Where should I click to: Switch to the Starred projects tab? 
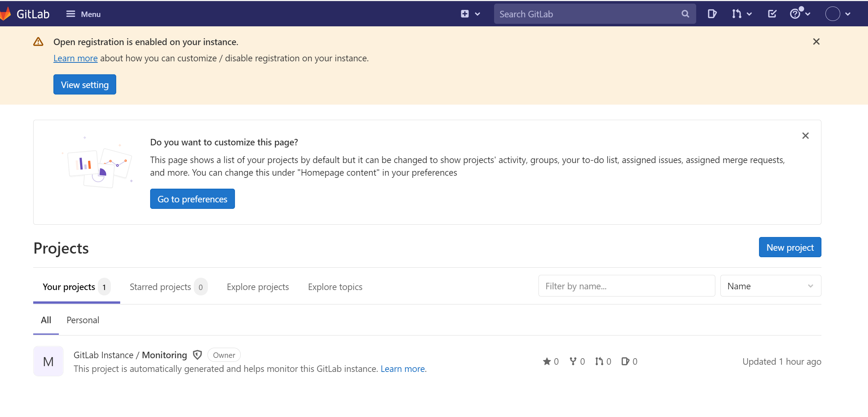169,287
